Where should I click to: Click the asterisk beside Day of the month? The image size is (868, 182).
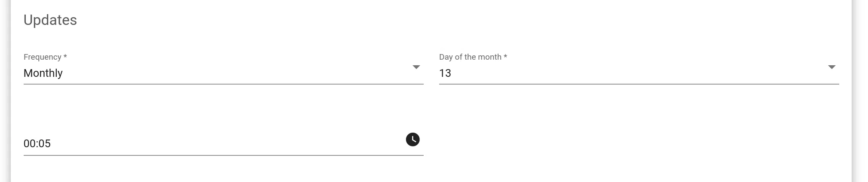pyautogui.click(x=505, y=57)
